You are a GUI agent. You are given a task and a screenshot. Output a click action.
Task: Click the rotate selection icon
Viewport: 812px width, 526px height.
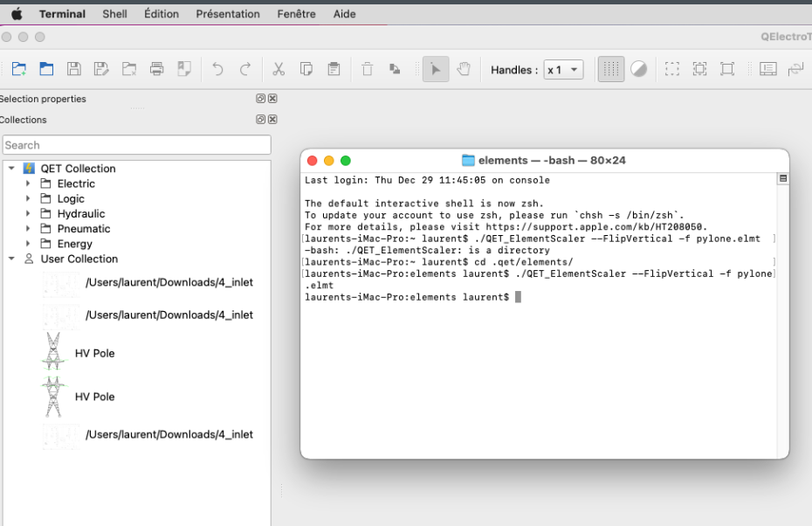(395, 69)
